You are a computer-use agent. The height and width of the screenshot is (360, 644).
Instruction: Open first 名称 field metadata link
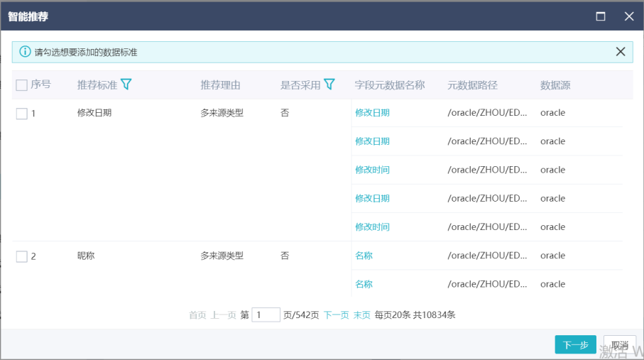pyautogui.click(x=364, y=256)
